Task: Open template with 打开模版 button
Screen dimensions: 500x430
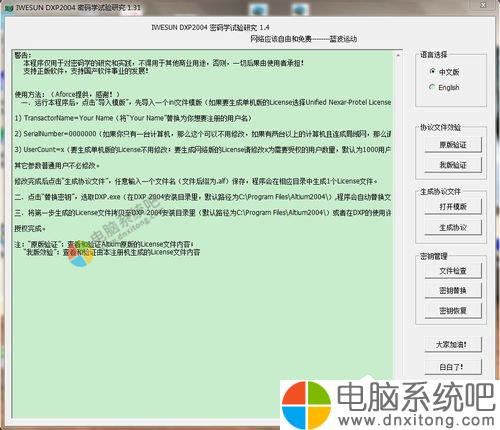Action: [x=453, y=207]
